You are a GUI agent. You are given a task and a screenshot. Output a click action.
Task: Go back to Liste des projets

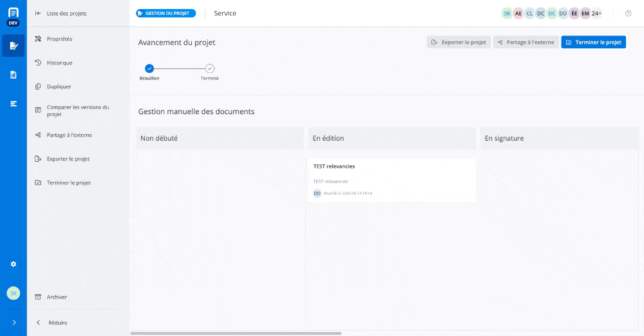(66, 14)
